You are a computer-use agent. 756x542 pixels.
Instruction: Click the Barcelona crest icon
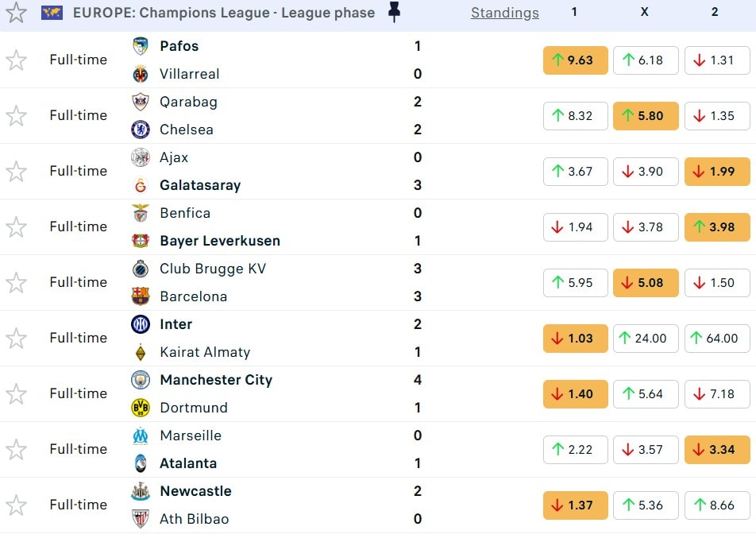pos(141,296)
